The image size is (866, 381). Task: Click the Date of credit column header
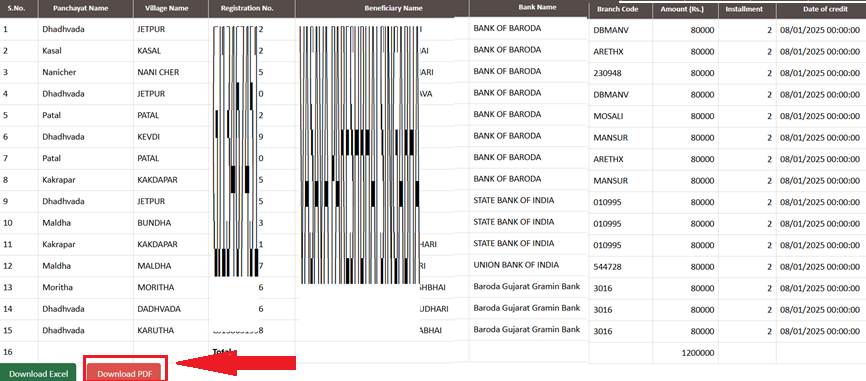821,9
